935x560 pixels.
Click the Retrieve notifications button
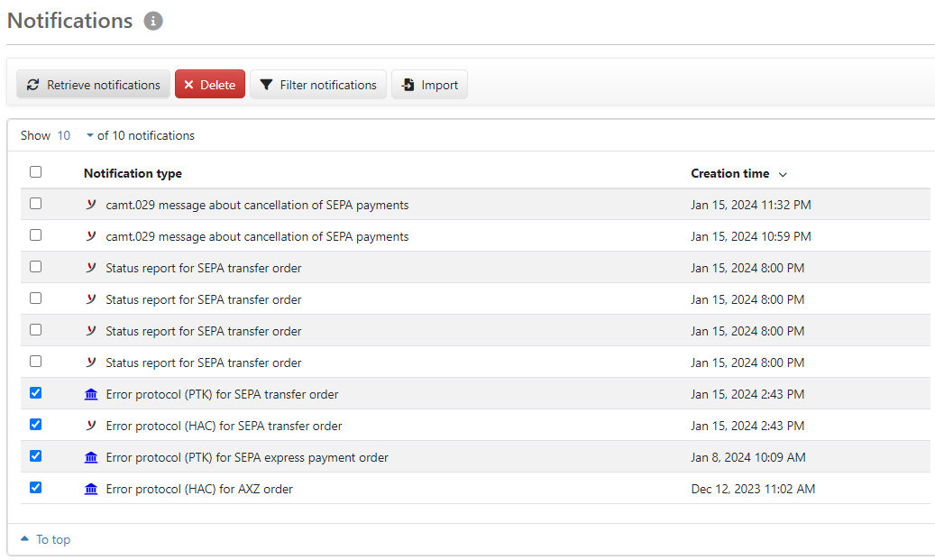pyautogui.click(x=93, y=85)
